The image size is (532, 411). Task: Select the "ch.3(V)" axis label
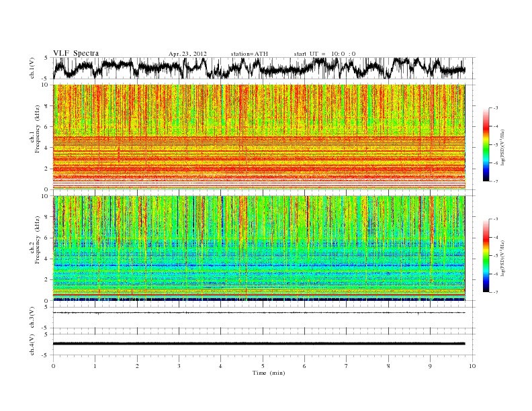pyautogui.click(x=32, y=318)
